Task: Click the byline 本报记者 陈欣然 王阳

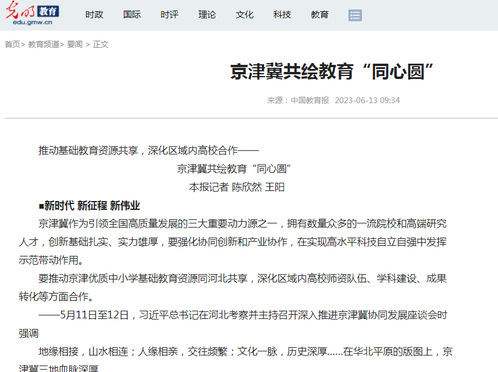Action: pyautogui.click(x=237, y=187)
